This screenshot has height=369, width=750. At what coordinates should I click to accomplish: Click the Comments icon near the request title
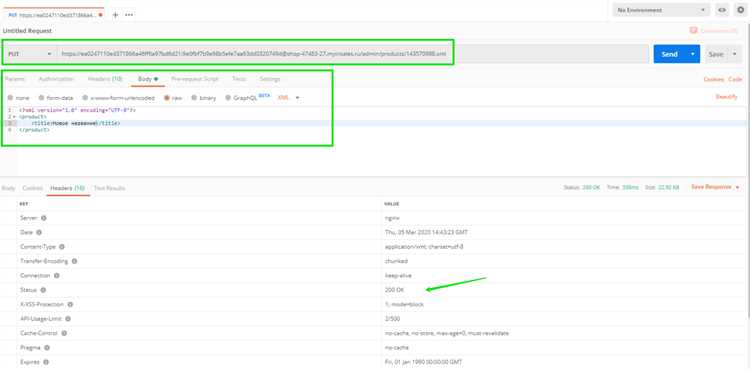click(694, 30)
